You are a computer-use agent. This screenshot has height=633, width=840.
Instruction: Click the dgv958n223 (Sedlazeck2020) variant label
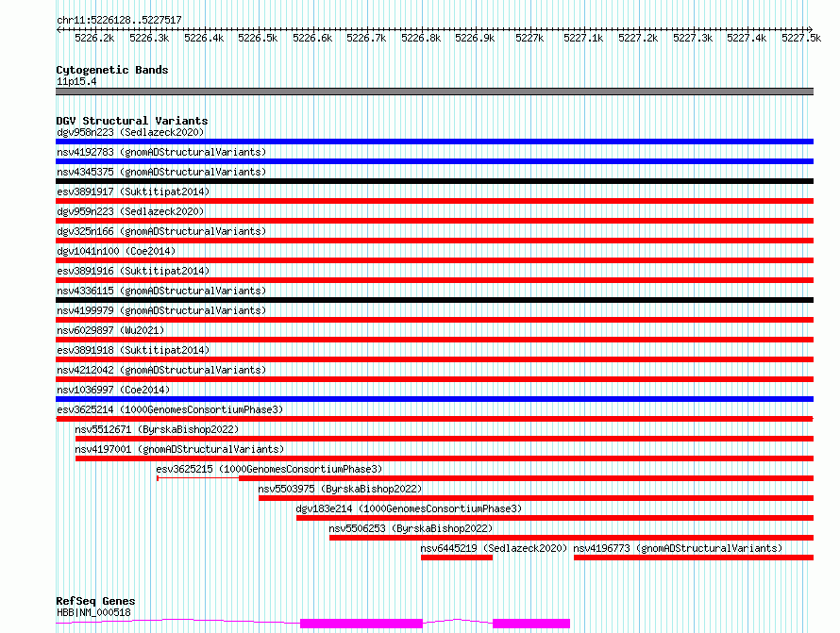point(130,132)
